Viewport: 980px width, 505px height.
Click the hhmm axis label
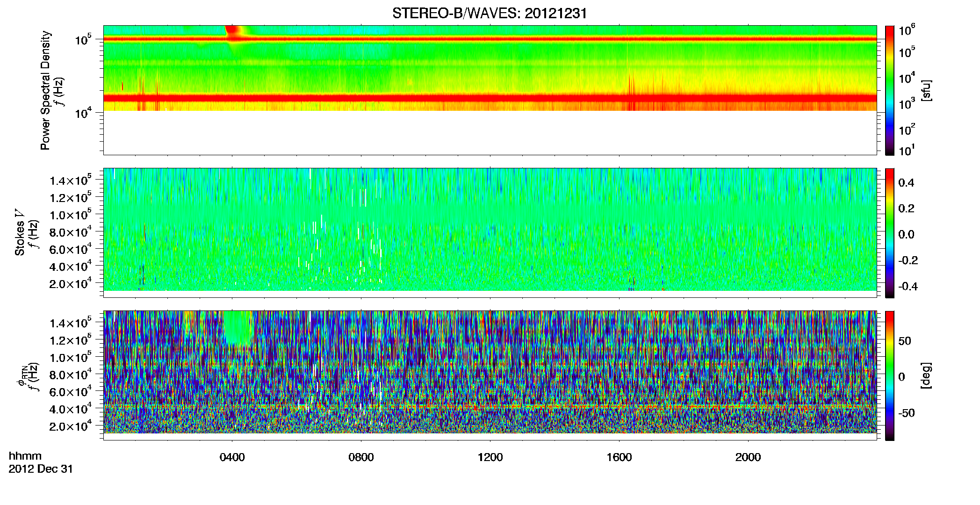pos(25,456)
